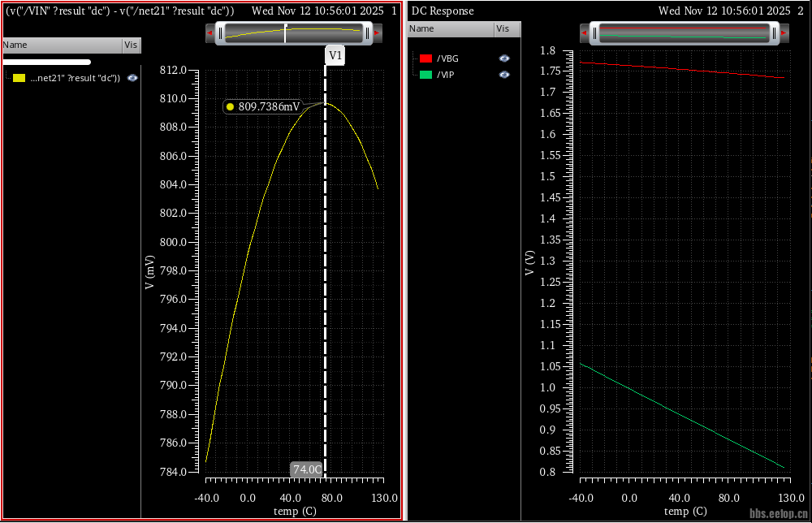Screen dimensions: 812x523
Task: Grab the left handle of DC Response zoom bar
Action: click(594, 33)
